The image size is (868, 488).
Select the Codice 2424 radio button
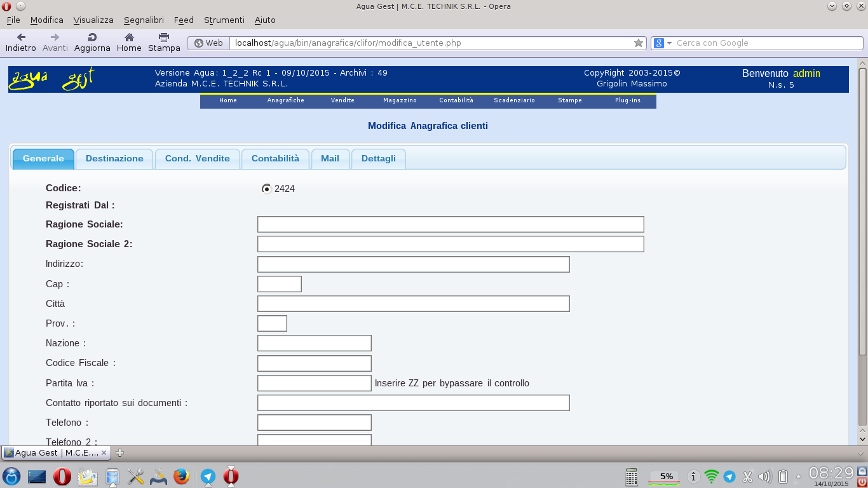coord(266,188)
